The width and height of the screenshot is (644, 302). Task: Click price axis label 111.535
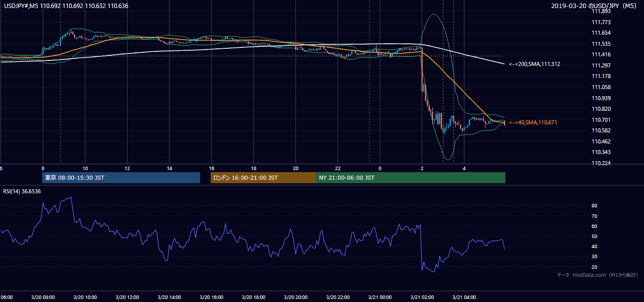click(x=601, y=44)
